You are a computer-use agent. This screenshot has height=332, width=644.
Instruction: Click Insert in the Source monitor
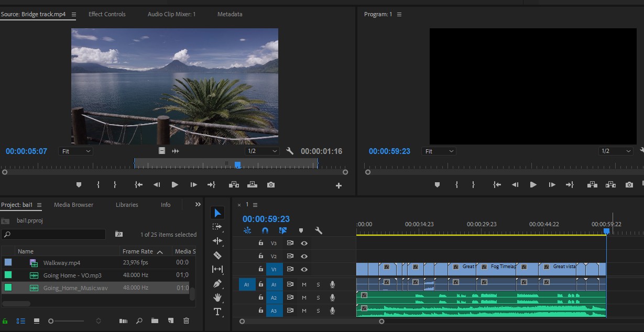point(234,185)
